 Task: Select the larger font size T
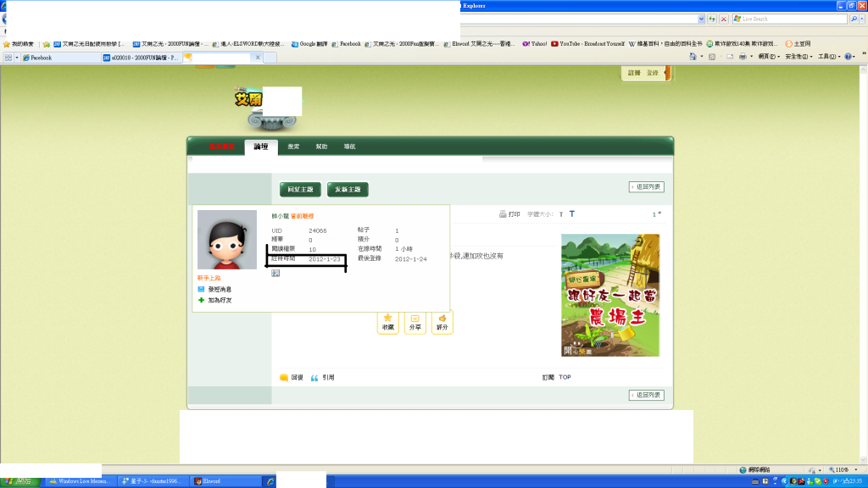coord(572,214)
